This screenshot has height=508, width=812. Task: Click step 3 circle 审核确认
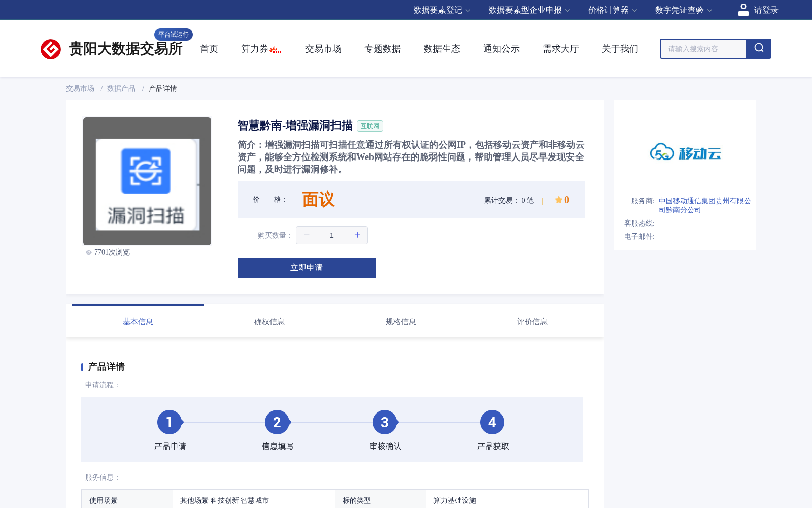[x=385, y=422]
